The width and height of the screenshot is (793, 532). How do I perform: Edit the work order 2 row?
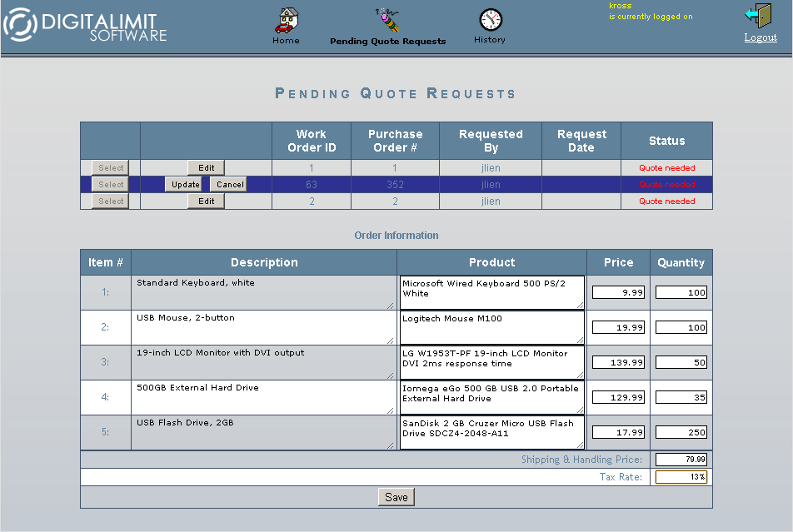(206, 201)
